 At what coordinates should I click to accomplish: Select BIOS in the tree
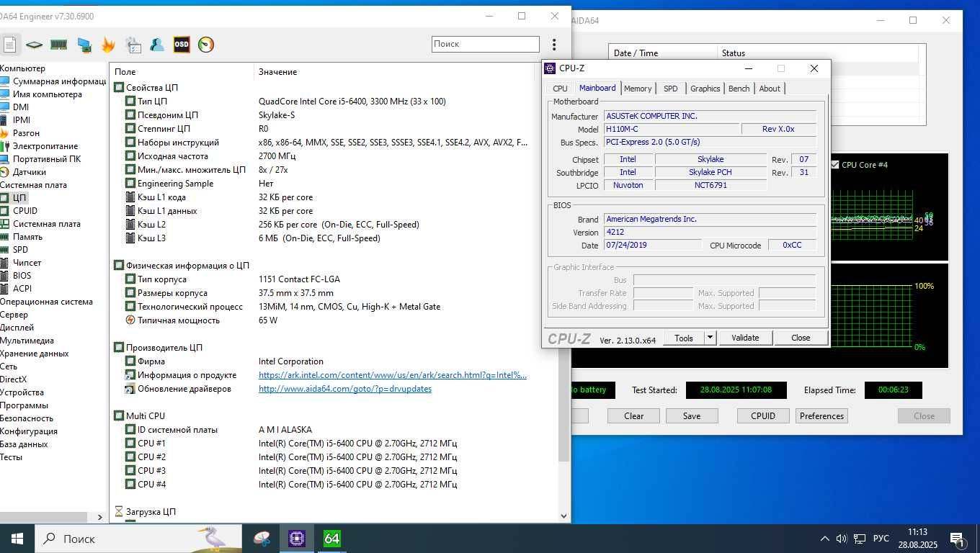click(x=22, y=276)
